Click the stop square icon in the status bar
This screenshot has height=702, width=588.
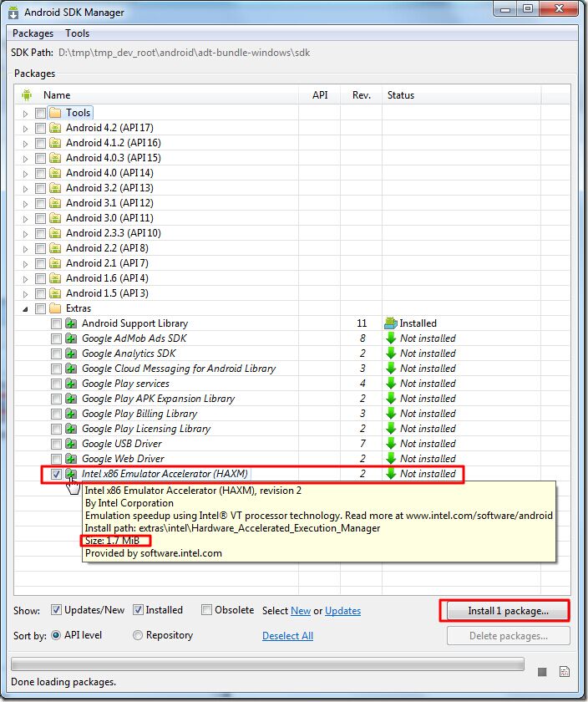click(x=542, y=672)
